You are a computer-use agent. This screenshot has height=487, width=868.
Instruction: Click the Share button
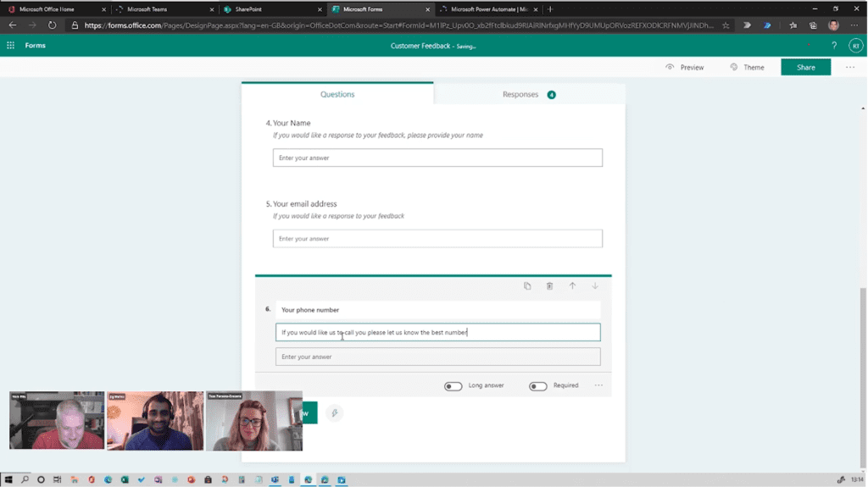point(805,68)
